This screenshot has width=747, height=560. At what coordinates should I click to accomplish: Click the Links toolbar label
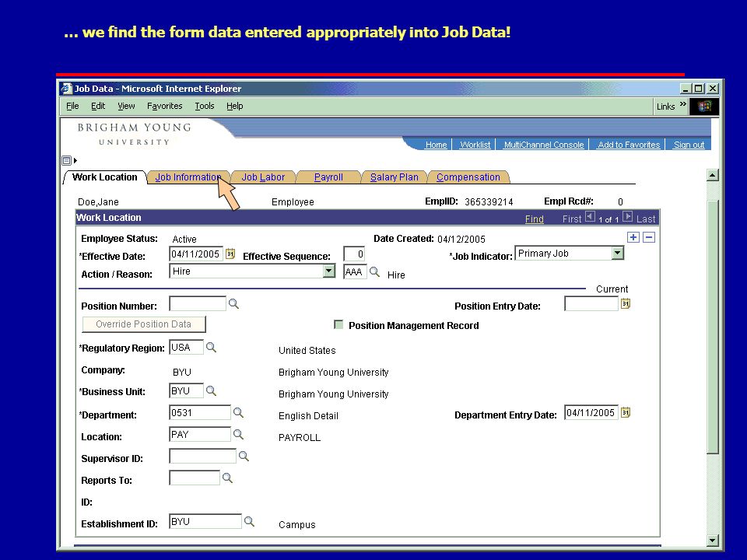click(x=665, y=107)
